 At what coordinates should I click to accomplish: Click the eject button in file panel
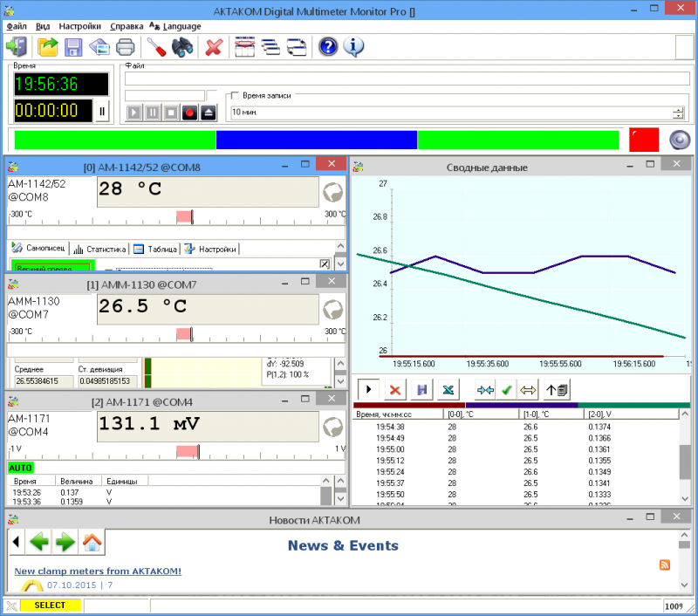coord(209,113)
